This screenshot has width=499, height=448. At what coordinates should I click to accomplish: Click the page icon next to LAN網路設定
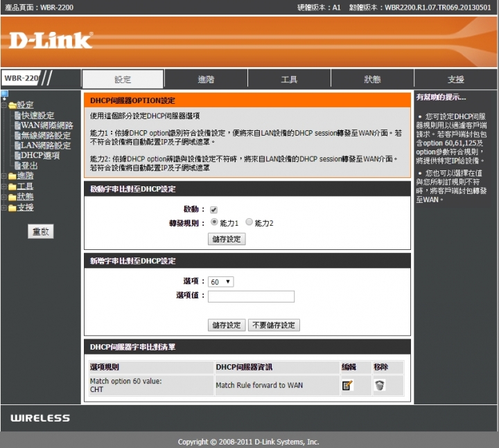point(18,145)
